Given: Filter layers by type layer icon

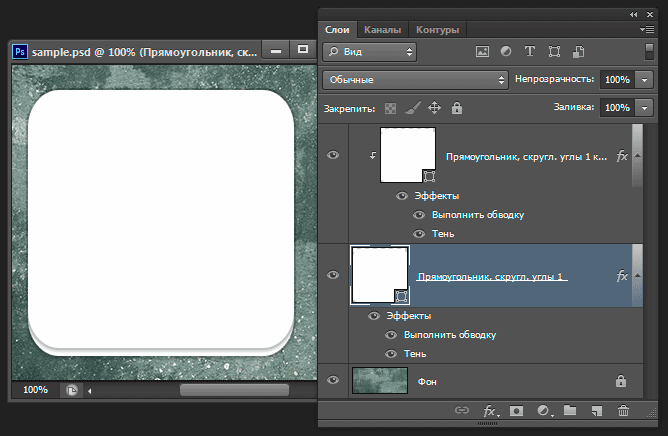Looking at the screenshot, I should click(530, 52).
